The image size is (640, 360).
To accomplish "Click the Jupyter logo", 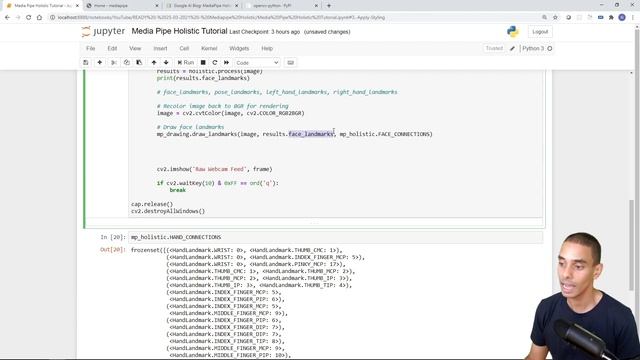I will point(103,31).
